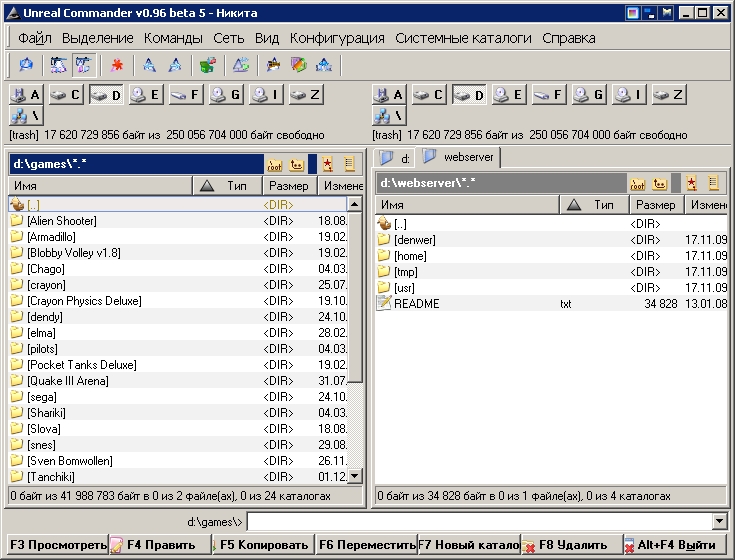The width and height of the screenshot is (735, 560).
Task: Switch to the d: tab in right panel
Action: pyautogui.click(x=395, y=158)
